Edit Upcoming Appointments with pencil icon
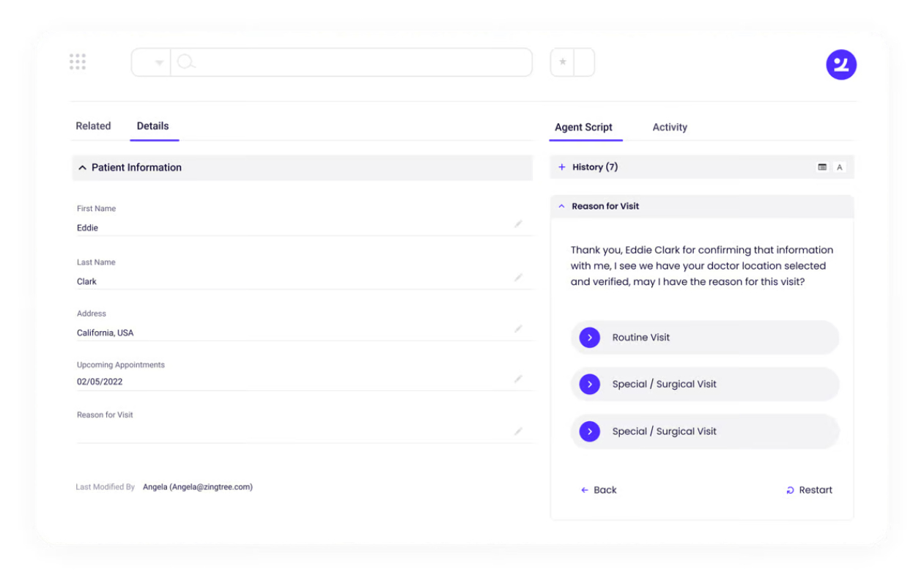924x586 pixels. (518, 379)
